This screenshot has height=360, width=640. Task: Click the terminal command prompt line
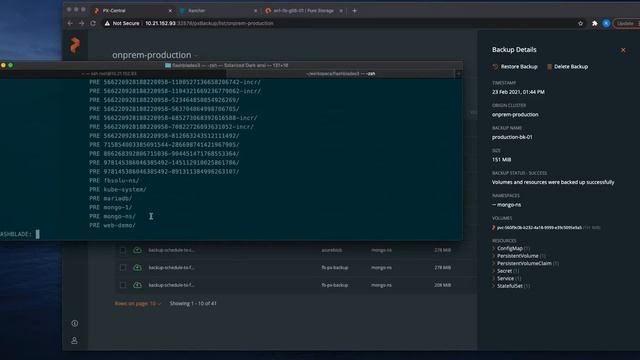pos(20,234)
